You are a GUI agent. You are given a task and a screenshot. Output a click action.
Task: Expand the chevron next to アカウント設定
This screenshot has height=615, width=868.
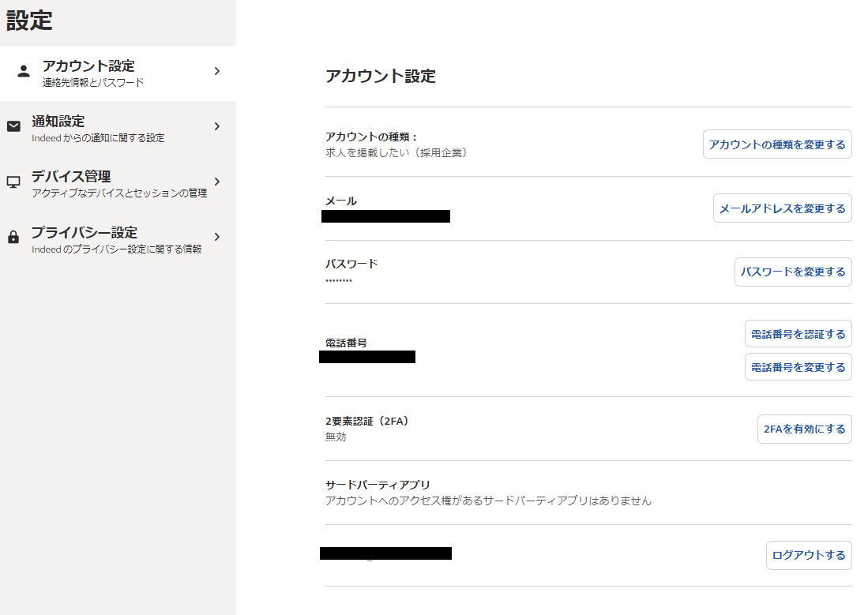tap(216, 71)
